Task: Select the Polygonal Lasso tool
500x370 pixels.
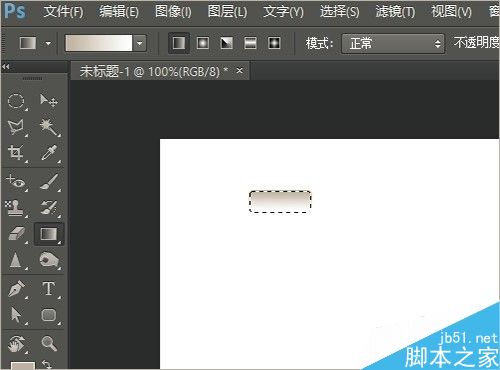Action: 16,127
